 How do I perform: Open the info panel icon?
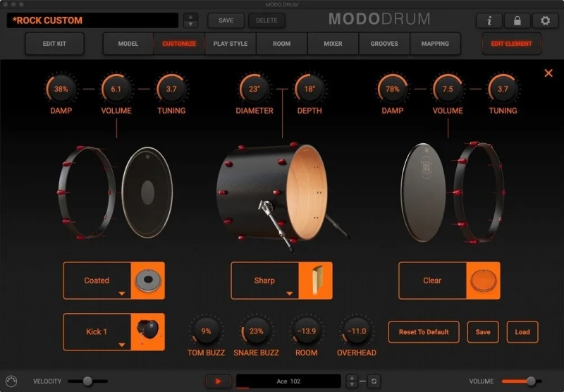point(489,20)
